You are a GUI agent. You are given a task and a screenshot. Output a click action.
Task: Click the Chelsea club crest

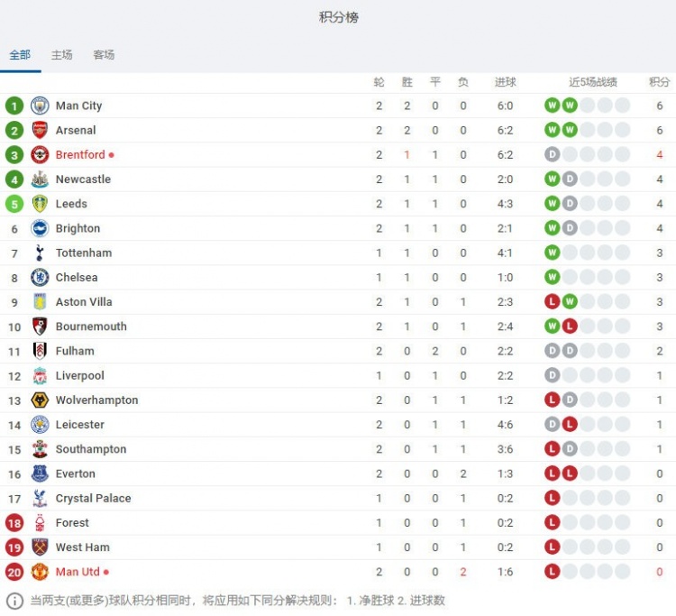(40, 278)
